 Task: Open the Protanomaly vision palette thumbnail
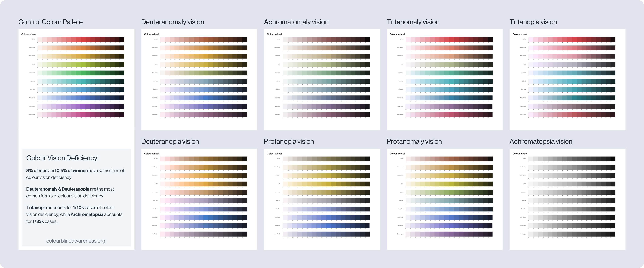[x=444, y=199]
